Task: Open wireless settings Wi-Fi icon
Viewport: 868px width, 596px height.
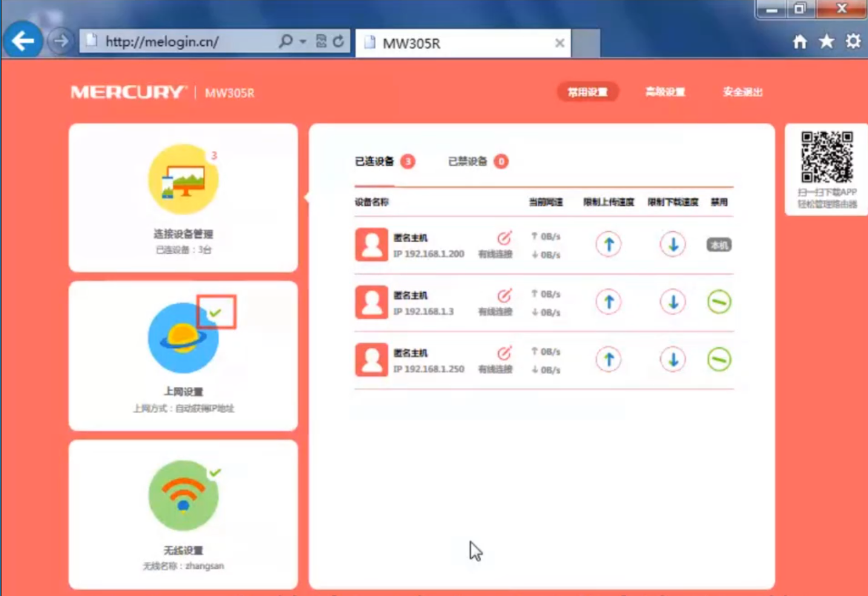Action: pyautogui.click(x=183, y=496)
